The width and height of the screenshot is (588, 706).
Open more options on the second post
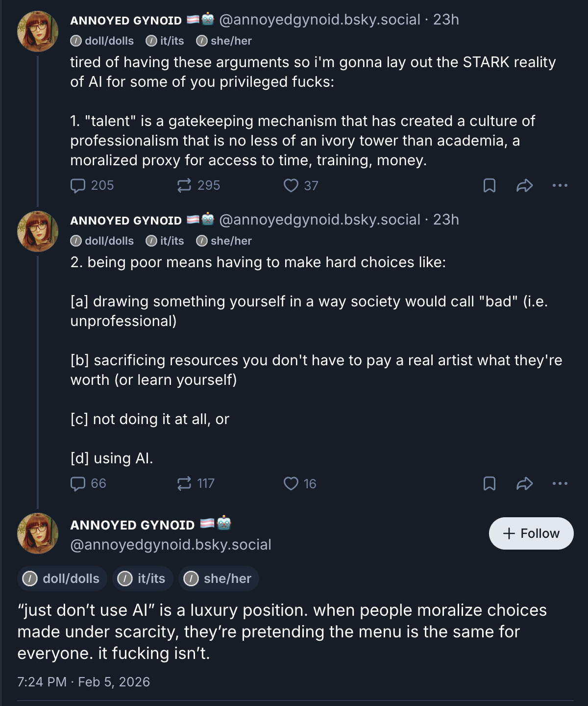point(560,483)
